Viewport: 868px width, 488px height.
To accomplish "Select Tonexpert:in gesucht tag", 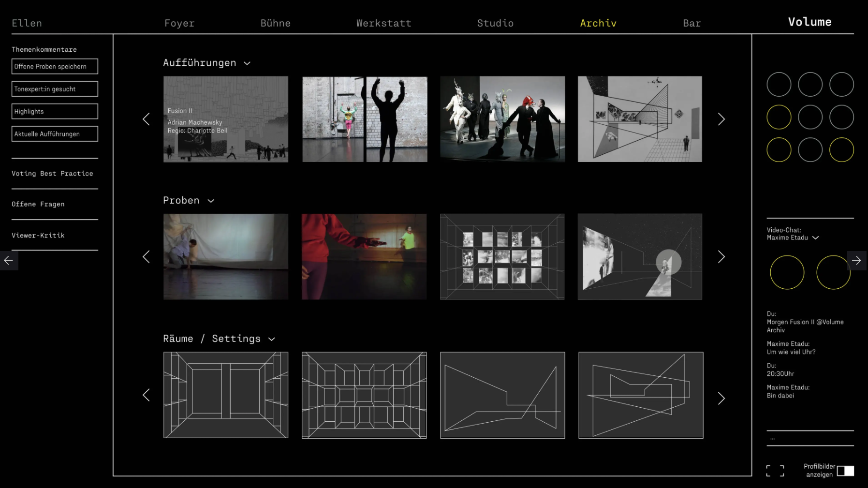I will click(55, 89).
